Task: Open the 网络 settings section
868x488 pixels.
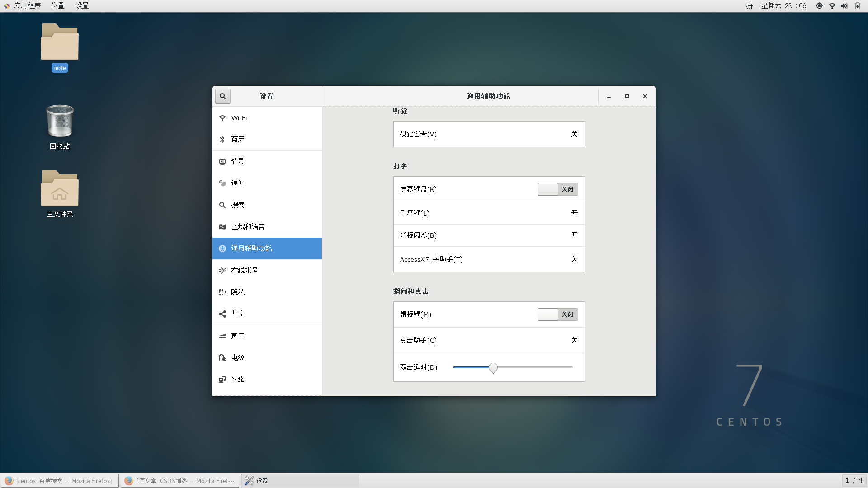Action: pyautogui.click(x=238, y=379)
